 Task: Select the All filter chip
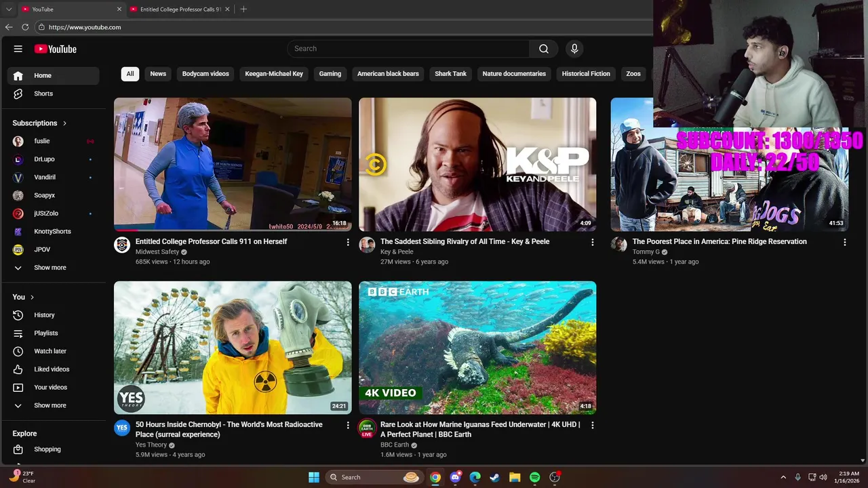tap(130, 74)
